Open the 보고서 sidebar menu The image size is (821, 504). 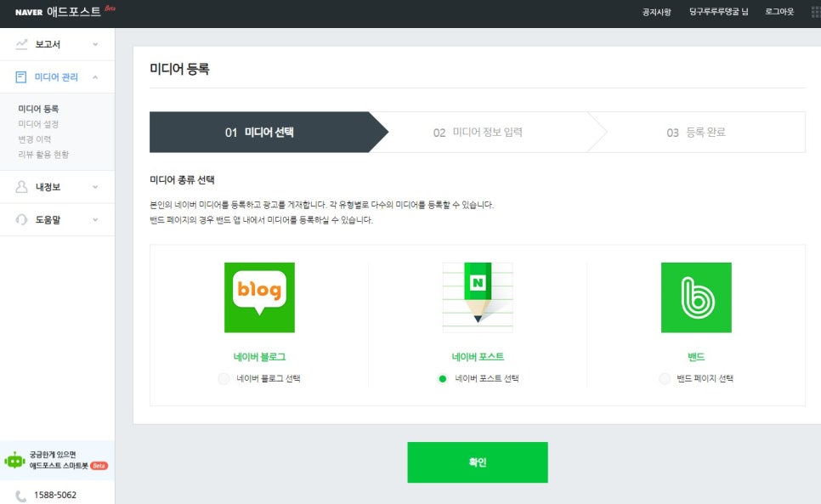tap(57, 44)
